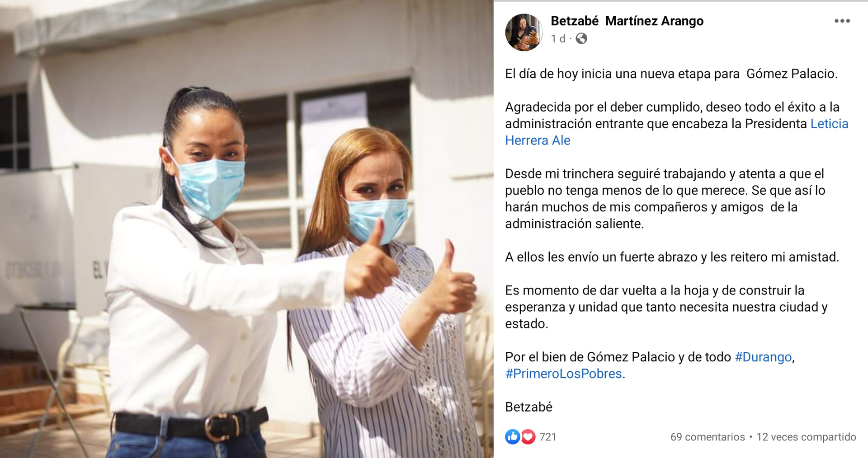868x458 pixels.
Task: Open the three-dot post options menu
Action: click(842, 21)
